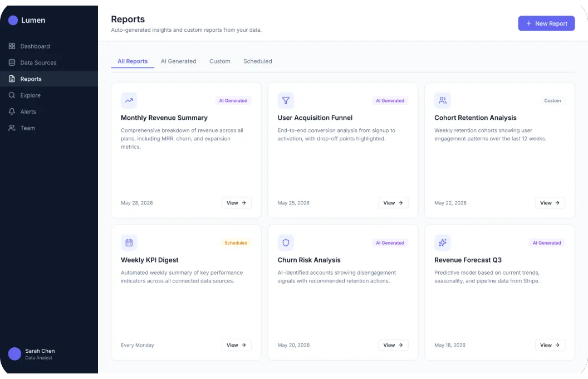Click the May 25, 2026 date

tap(293, 203)
